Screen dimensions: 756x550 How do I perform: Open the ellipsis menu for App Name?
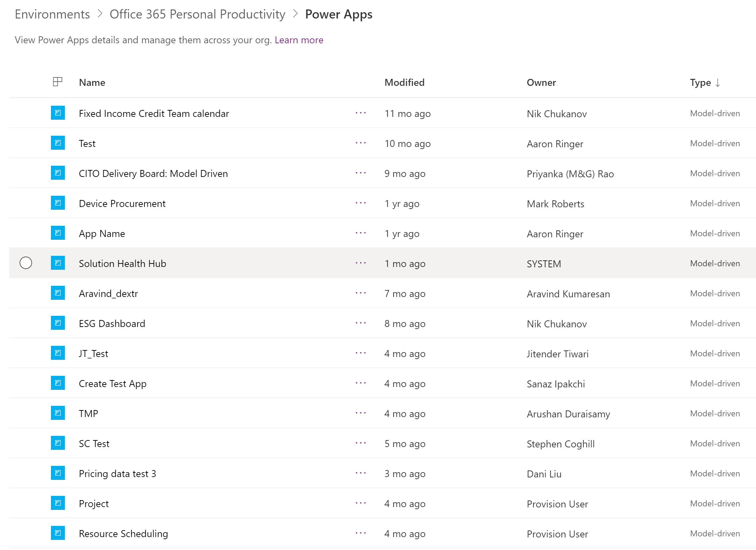click(360, 233)
